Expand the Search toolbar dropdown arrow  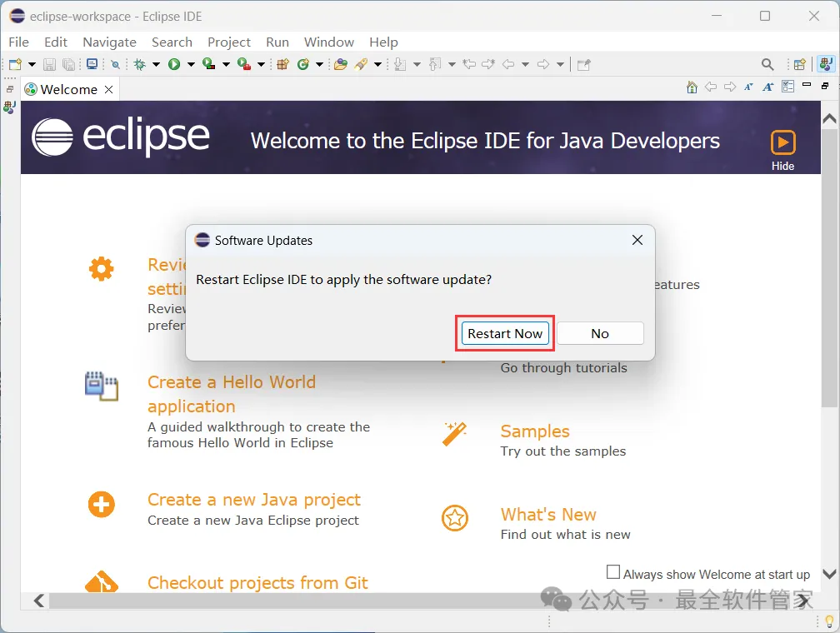pyautogui.click(x=377, y=65)
